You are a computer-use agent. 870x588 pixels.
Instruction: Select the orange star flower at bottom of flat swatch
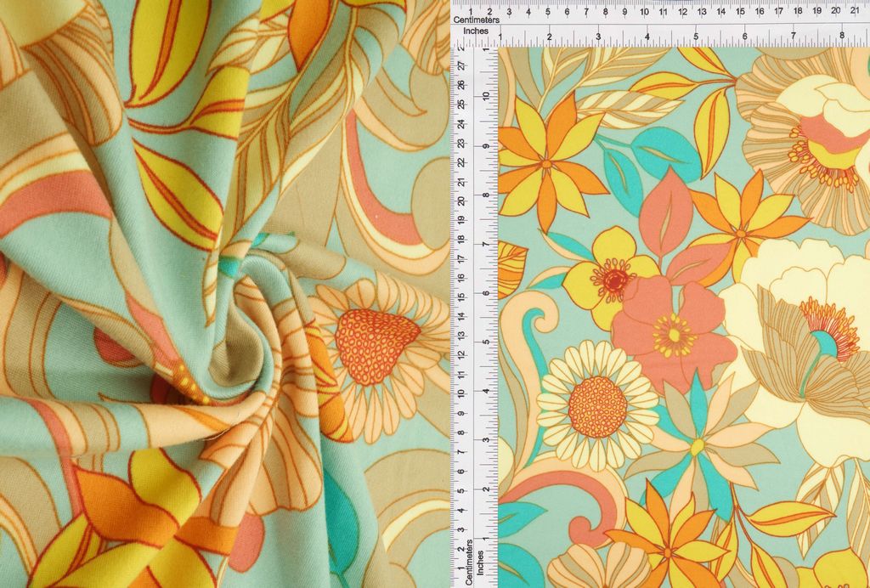[669, 537]
